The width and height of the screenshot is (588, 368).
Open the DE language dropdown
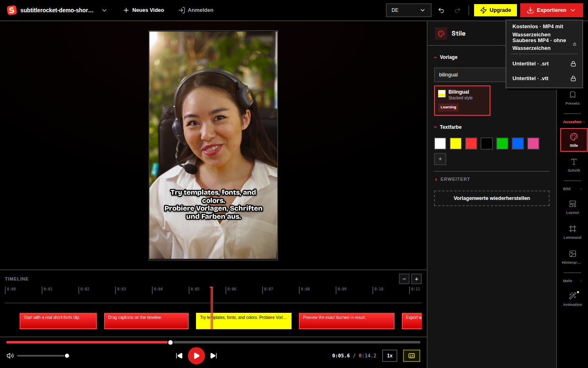[408, 10]
